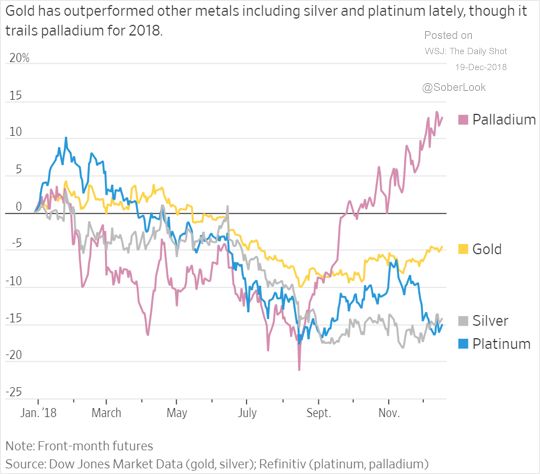Click the May axis label
540x474 pixels.
point(177,413)
